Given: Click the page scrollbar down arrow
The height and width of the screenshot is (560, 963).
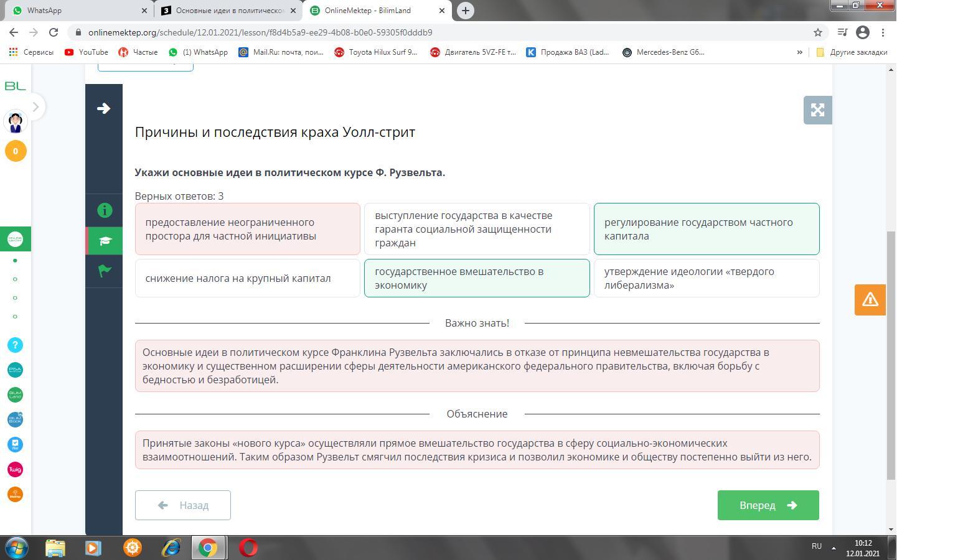Looking at the screenshot, I should 891,530.
